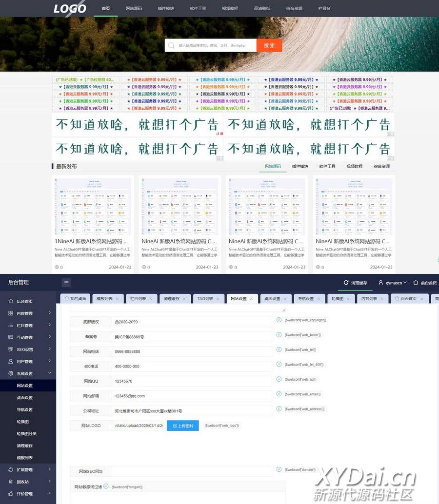The image size is (439, 504).
Task: Click the info icon next to 网站敏感词过滤
Action: [106, 486]
